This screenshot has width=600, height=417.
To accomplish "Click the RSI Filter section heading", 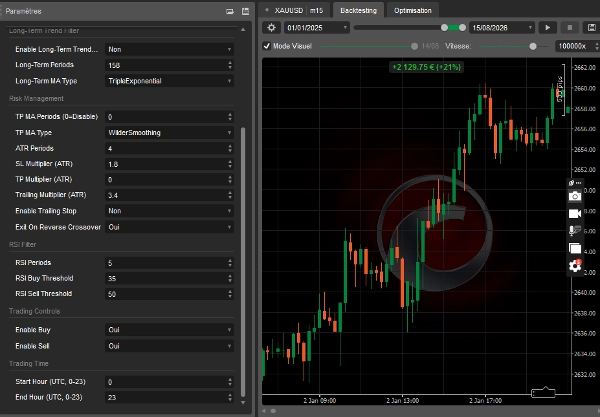I will coord(23,244).
